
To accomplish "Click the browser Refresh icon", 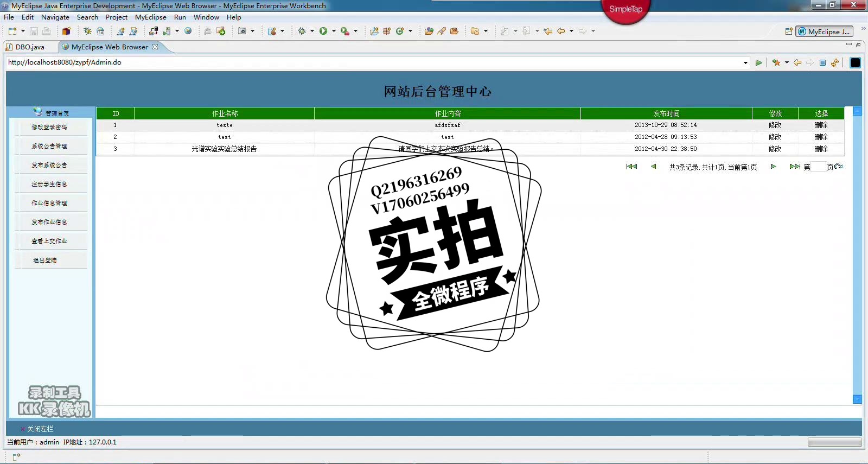I will 835,62.
